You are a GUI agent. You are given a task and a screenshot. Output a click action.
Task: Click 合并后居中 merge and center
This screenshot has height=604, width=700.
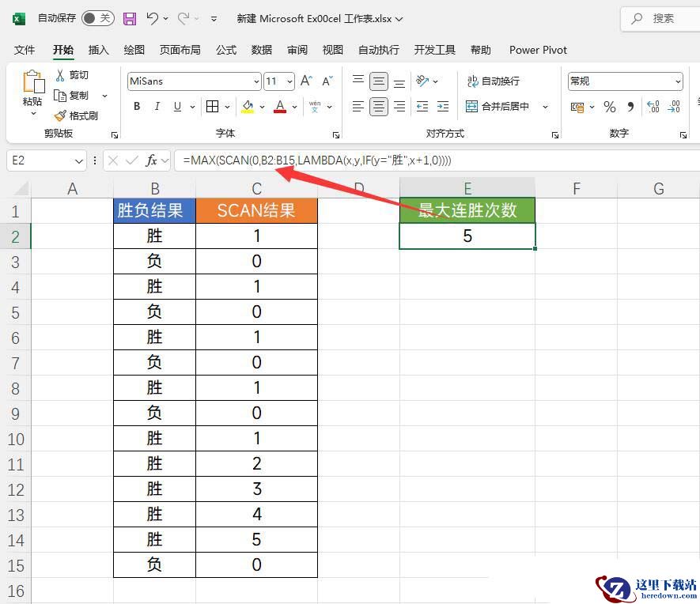(x=498, y=106)
